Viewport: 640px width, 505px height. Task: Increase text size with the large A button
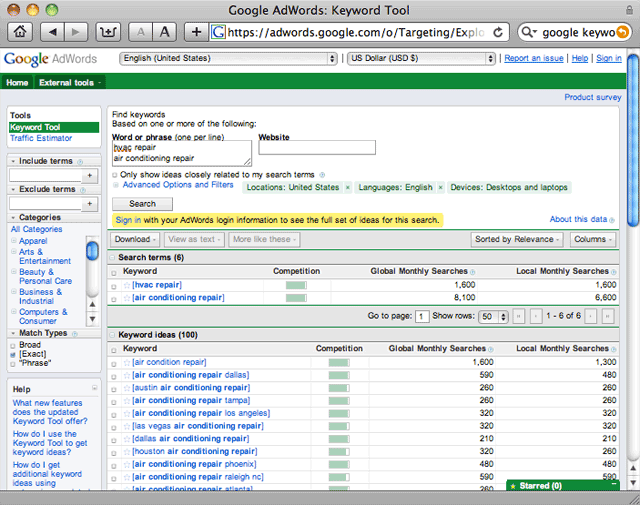(x=164, y=32)
